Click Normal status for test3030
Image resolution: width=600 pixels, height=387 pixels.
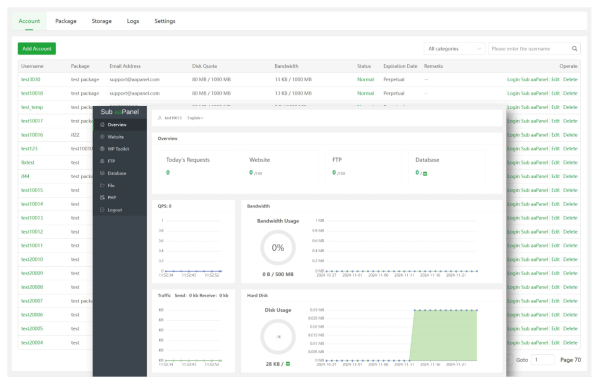pos(365,80)
